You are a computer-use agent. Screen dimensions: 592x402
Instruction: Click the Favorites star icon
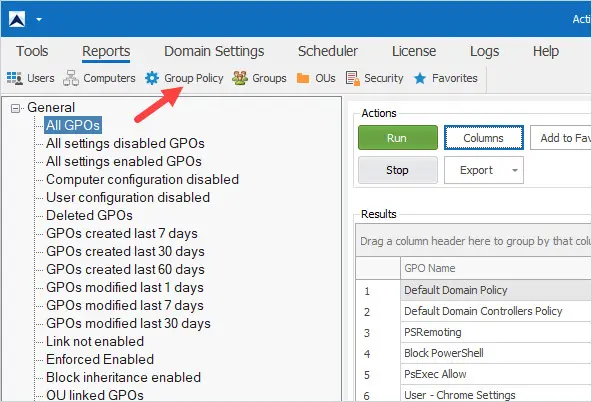(x=420, y=78)
